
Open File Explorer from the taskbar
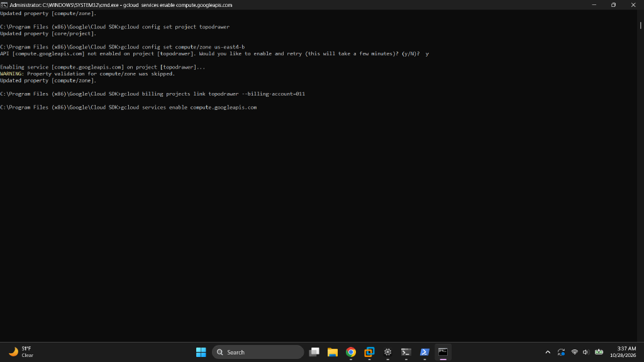pyautogui.click(x=333, y=352)
